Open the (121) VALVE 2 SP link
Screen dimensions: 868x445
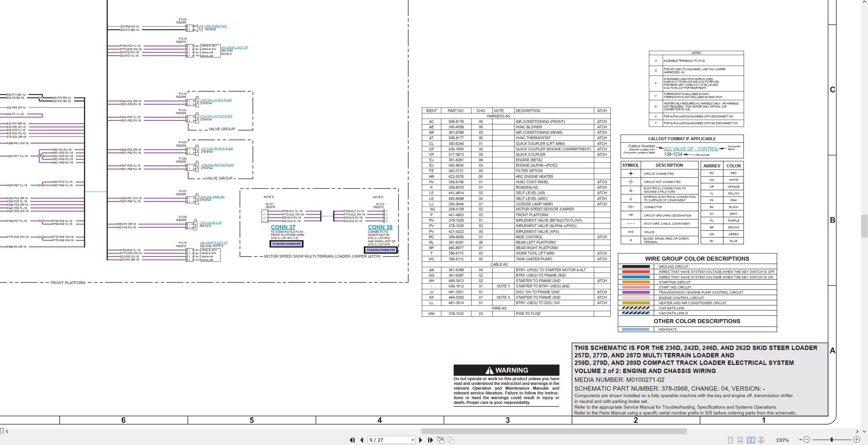click(211, 223)
